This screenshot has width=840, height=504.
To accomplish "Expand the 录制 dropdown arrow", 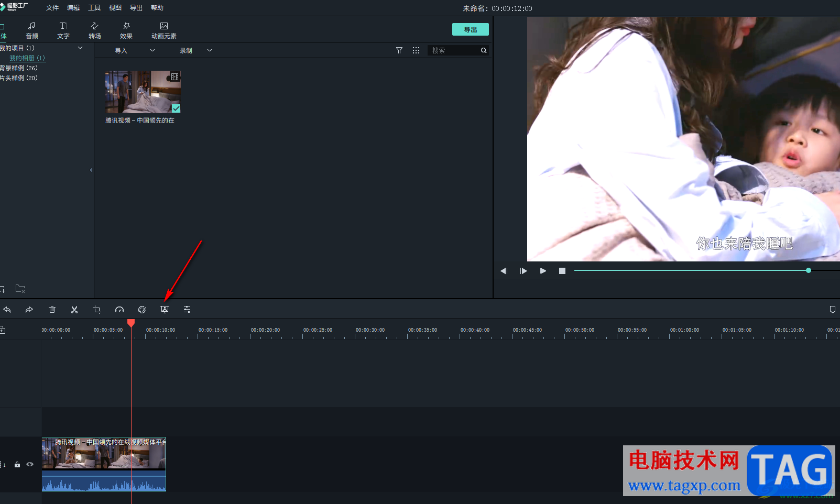I will (210, 50).
